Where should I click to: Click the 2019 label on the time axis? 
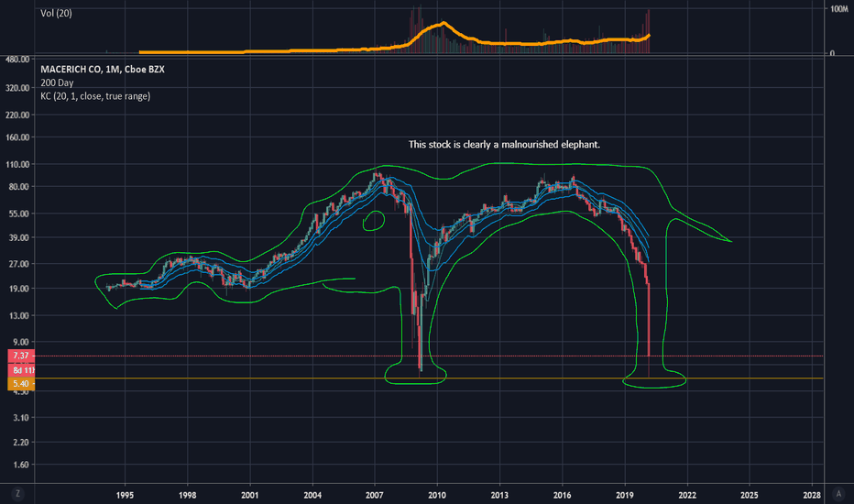(x=625, y=495)
